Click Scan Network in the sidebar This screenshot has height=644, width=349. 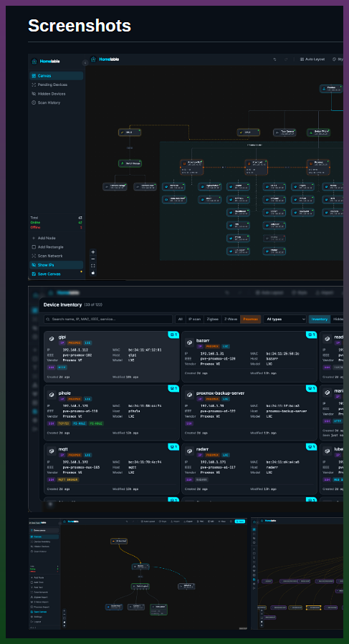point(57,256)
